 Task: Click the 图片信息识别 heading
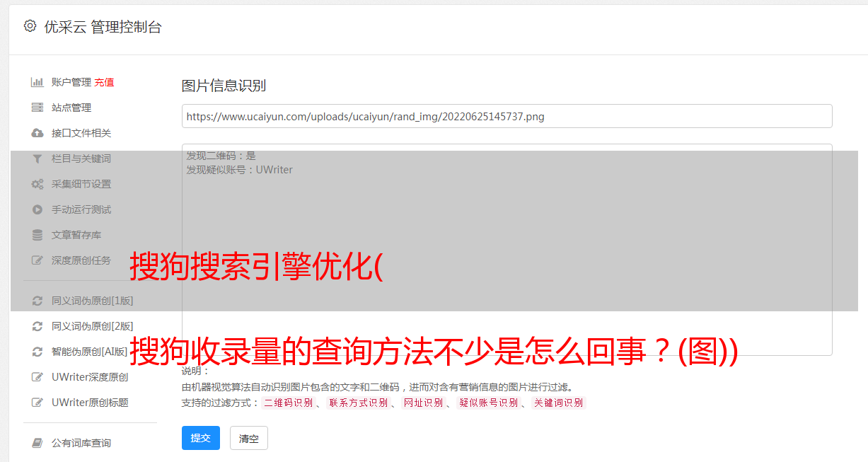224,86
